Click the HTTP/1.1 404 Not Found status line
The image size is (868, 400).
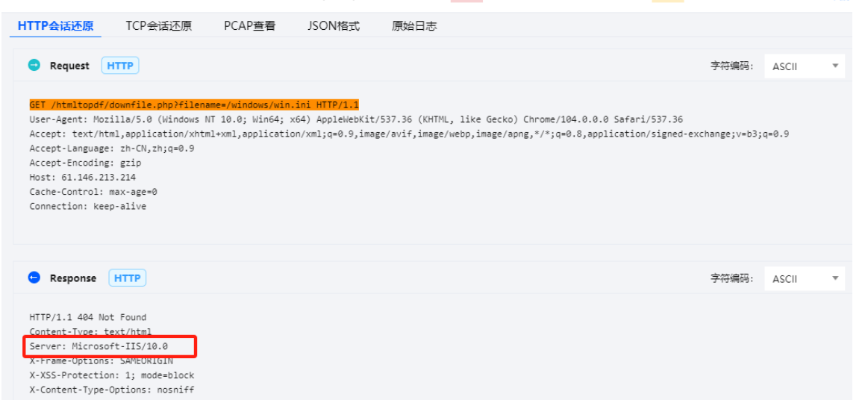pos(88,317)
